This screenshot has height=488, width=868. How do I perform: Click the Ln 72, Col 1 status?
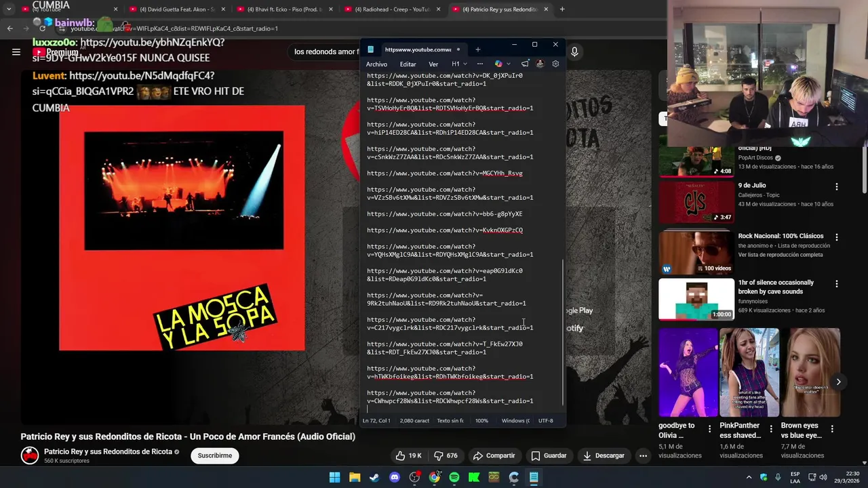coord(376,421)
